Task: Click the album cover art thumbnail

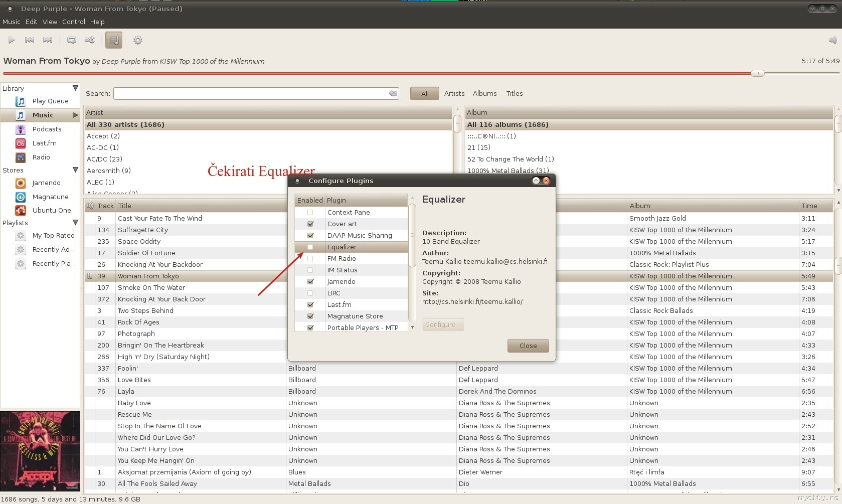Action: tap(40, 451)
